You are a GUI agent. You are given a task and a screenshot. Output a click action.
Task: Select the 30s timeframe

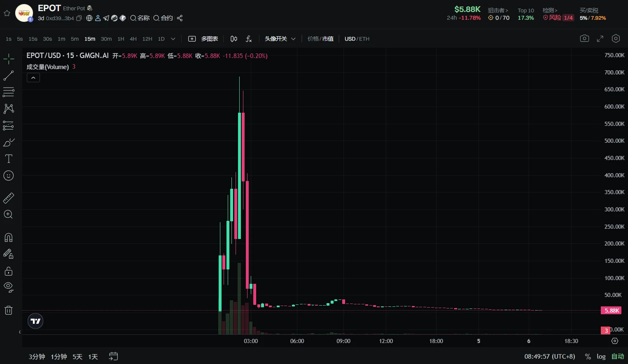pyautogui.click(x=47, y=39)
